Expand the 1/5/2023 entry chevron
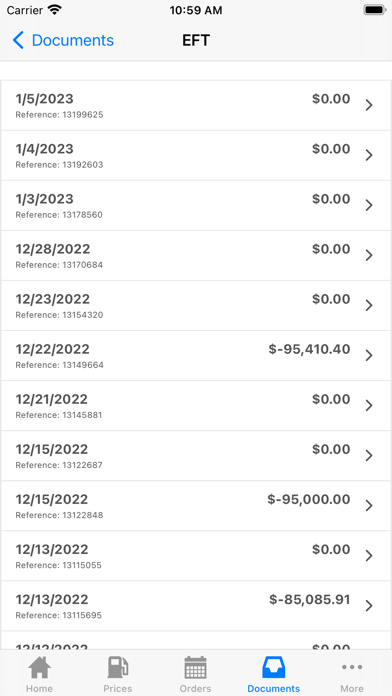Viewport: 392px width, 696px height. coord(368,105)
